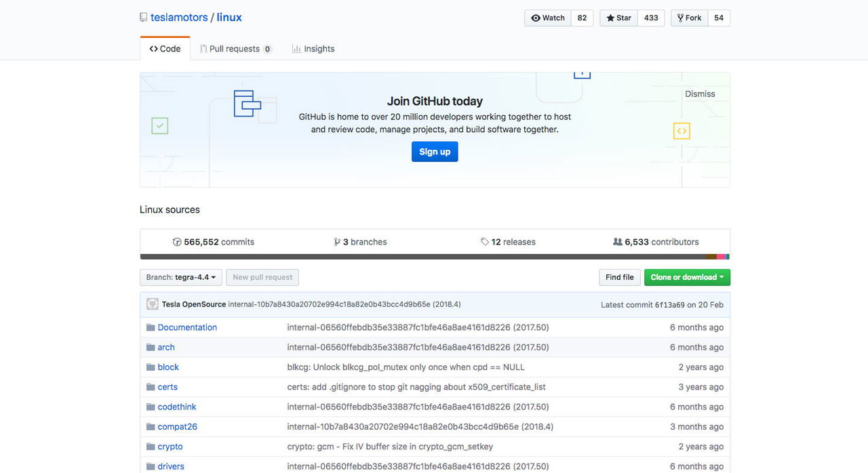Star the linux repository
Viewport: 868px width, 473px height.
619,18
